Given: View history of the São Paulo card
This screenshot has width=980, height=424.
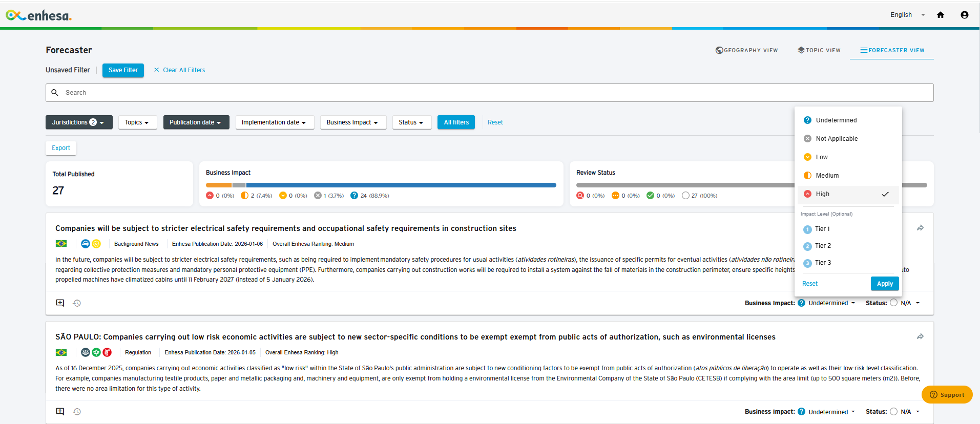Looking at the screenshot, I should (77, 412).
